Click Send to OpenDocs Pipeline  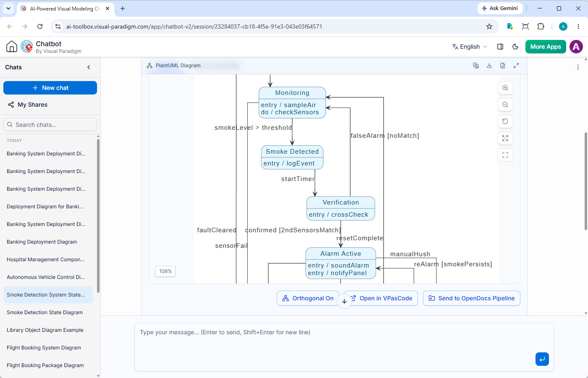(x=472, y=298)
